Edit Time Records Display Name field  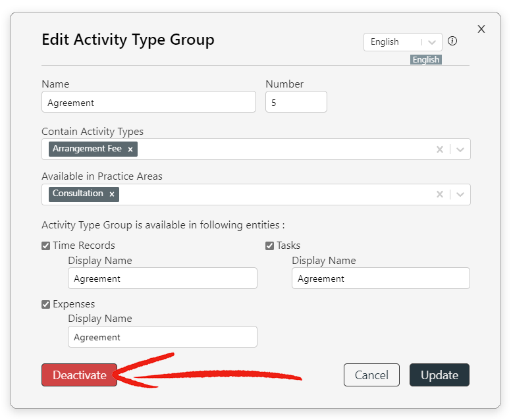tap(163, 278)
